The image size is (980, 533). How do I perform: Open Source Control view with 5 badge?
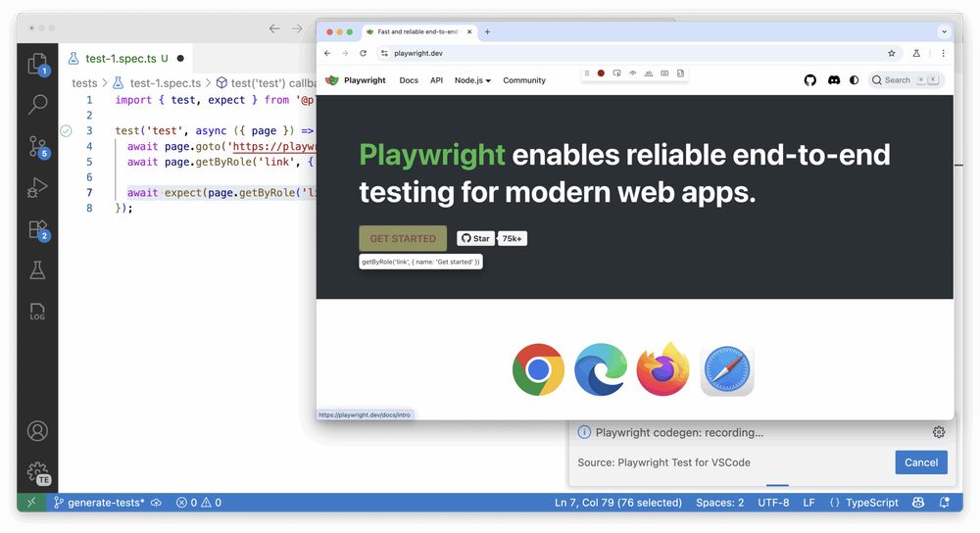click(x=37, y=147)
